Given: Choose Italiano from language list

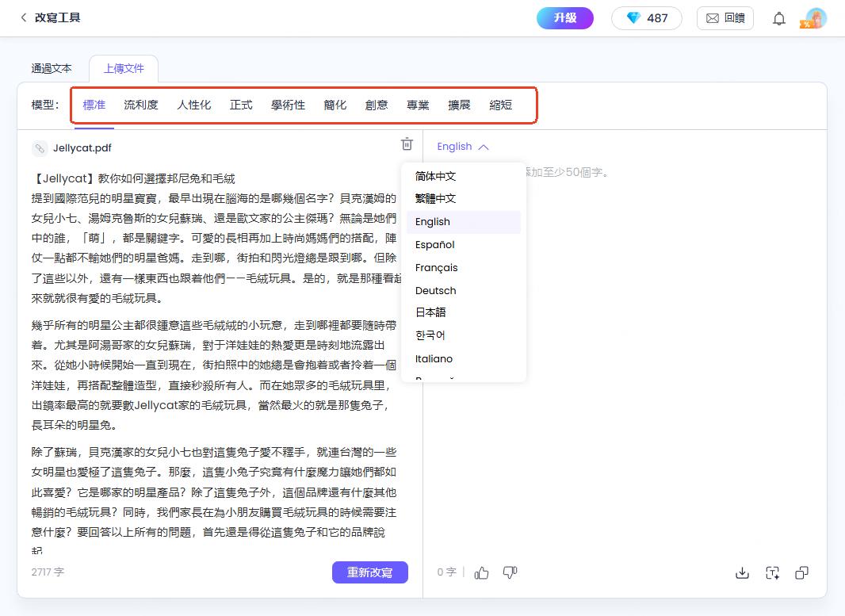Looking at the screenshot, I should coord(464,359).
